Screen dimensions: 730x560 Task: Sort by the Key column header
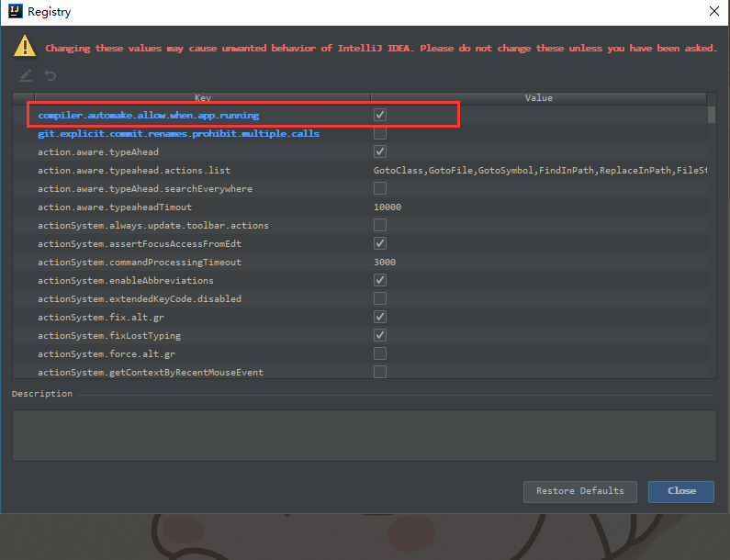pyautogui.click(x=203, y=97)
